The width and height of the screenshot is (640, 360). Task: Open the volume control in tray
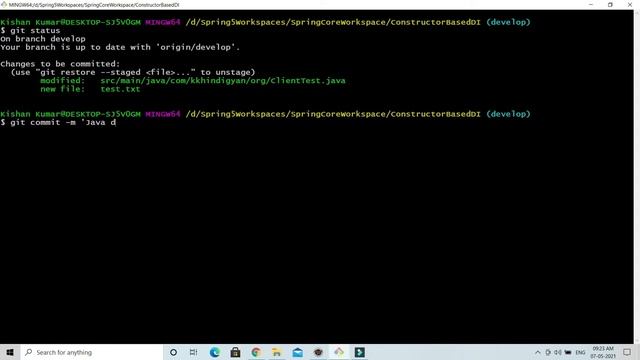coord(558,352)
